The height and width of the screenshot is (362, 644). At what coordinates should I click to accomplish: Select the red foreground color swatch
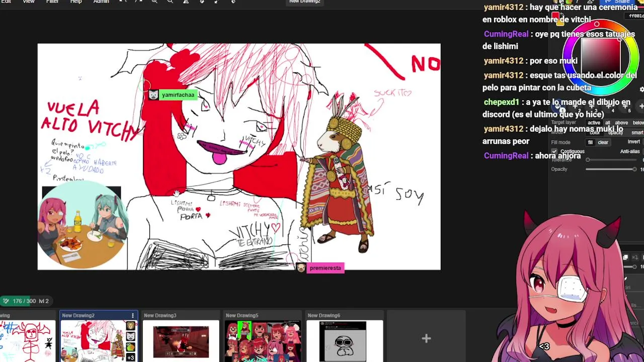coord(555,16)
